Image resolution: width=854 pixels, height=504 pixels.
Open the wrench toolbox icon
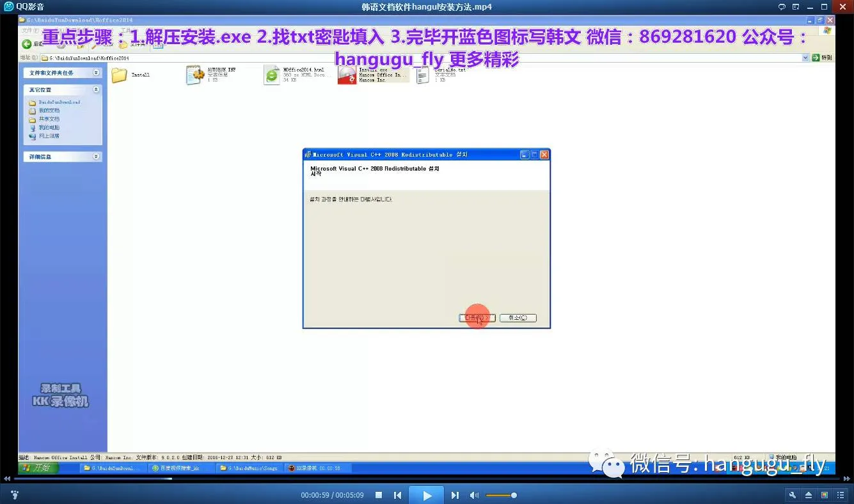click(x=792, y=495)
